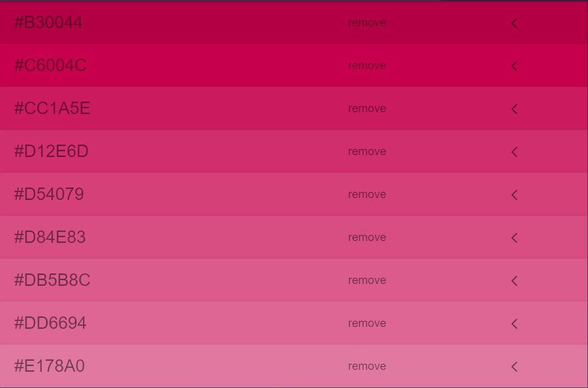Delete the #D54079 shade via remove
Viewport: 588px width, 388px height.
367,195
